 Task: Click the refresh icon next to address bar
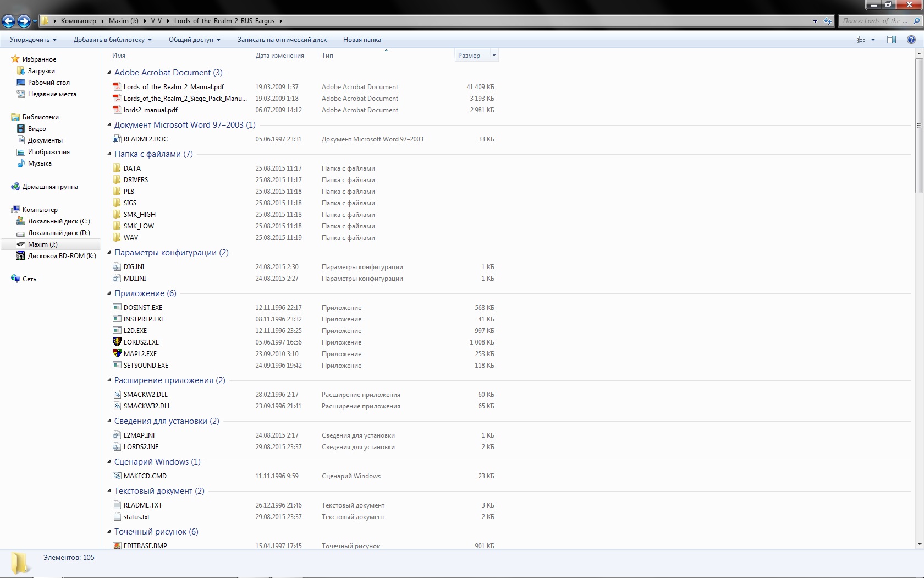click(827, 21)
